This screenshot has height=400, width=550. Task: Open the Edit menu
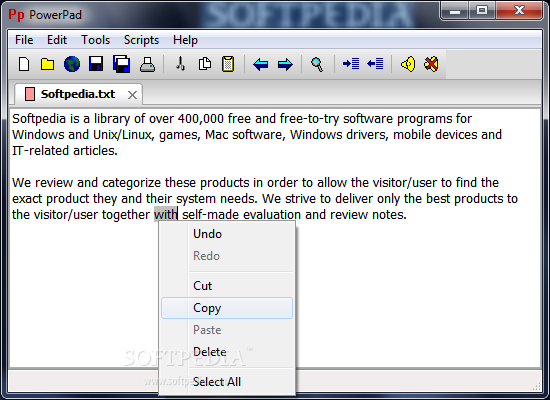57,40
